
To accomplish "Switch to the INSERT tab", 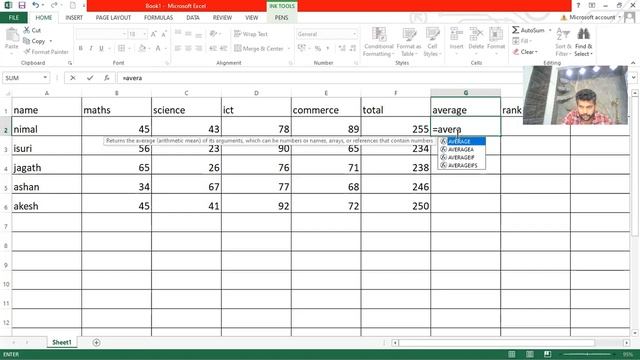I will point(74,18).
